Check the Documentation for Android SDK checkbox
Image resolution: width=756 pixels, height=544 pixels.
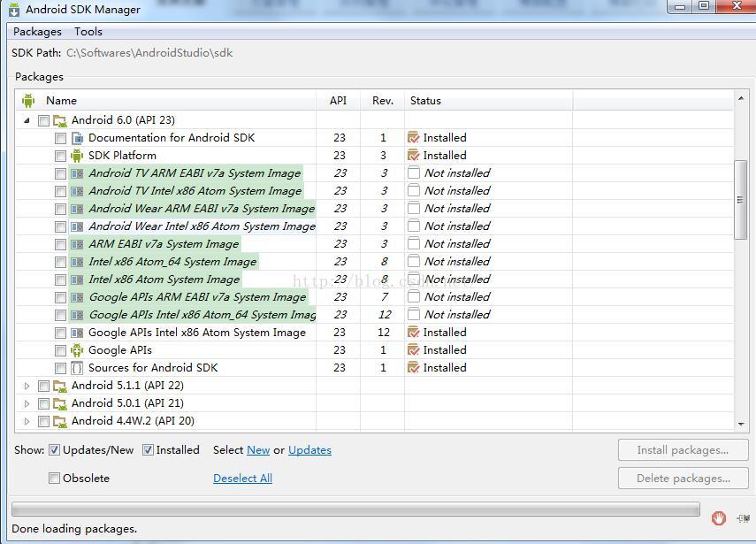60,139
